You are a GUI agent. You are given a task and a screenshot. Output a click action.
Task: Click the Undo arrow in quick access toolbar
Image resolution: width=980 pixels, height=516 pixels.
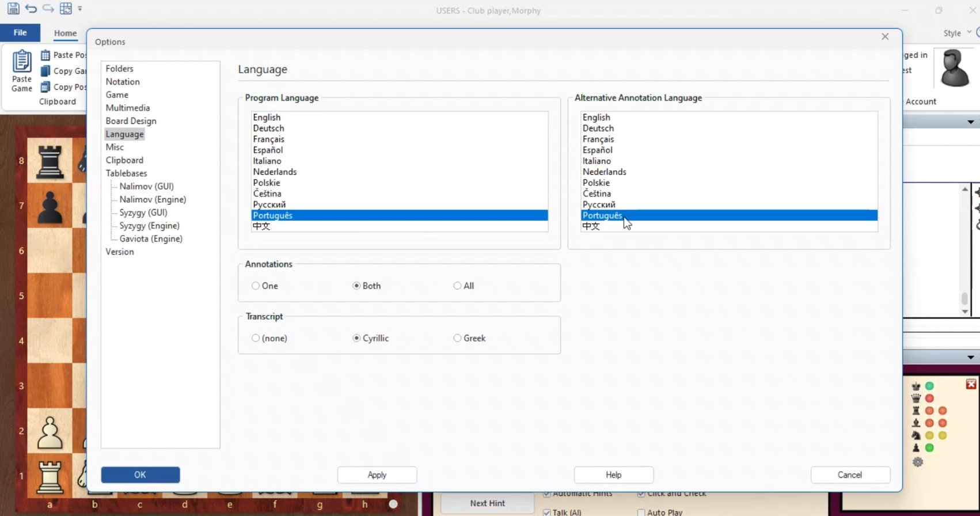point(31,9)
